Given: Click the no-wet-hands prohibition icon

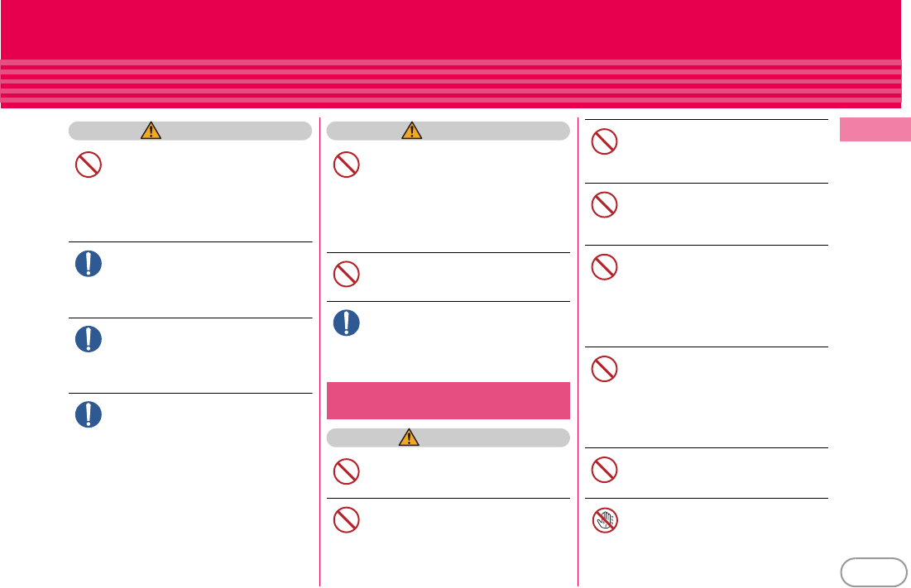Looking at the screenshot, I should tap(604, 520).
